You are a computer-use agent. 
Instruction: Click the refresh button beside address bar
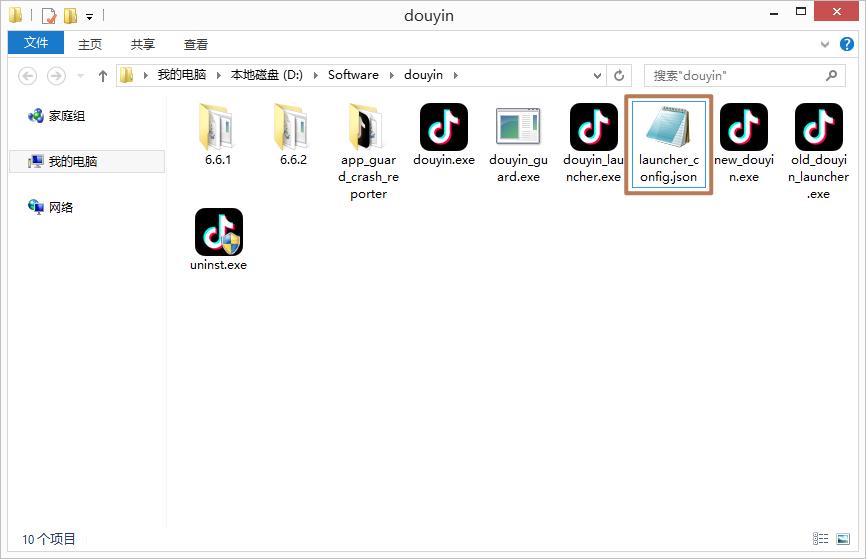click(x=619, y=75)
